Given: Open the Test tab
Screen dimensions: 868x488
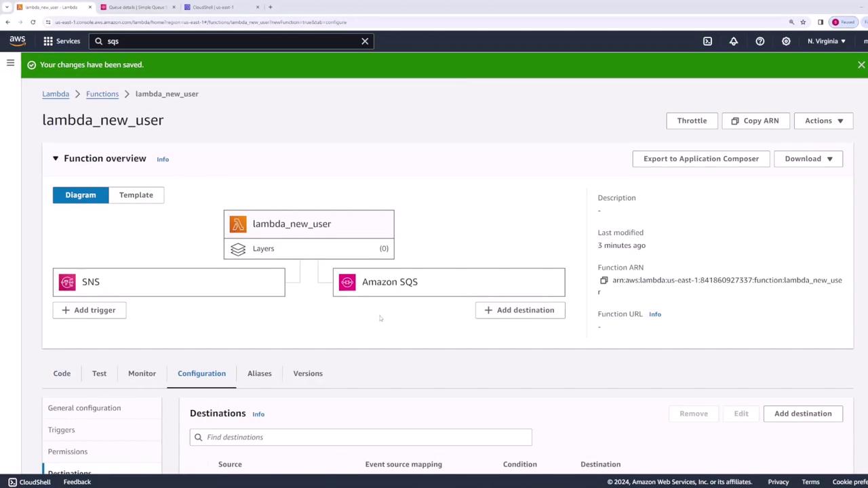Looking at the screenshot, I should click(x=99, y=373).
